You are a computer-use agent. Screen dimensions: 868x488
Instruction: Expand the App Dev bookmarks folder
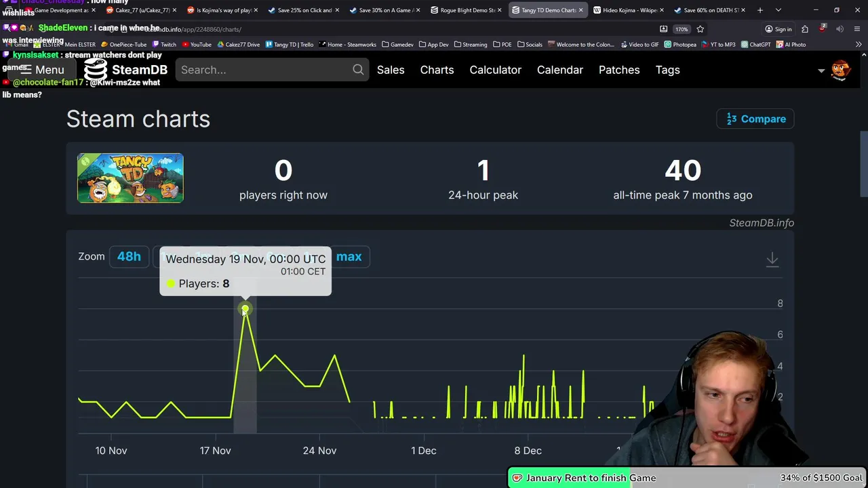pos(433,45)
